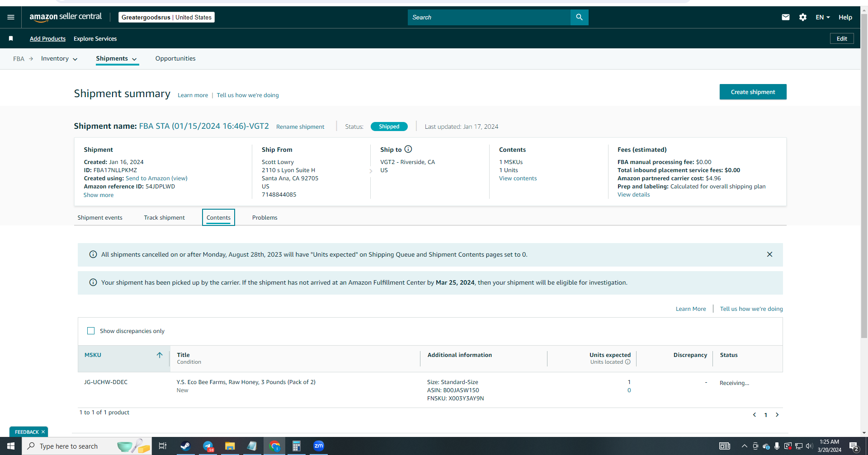
Task: Switch to Problems tab
Action: (265, 217)
